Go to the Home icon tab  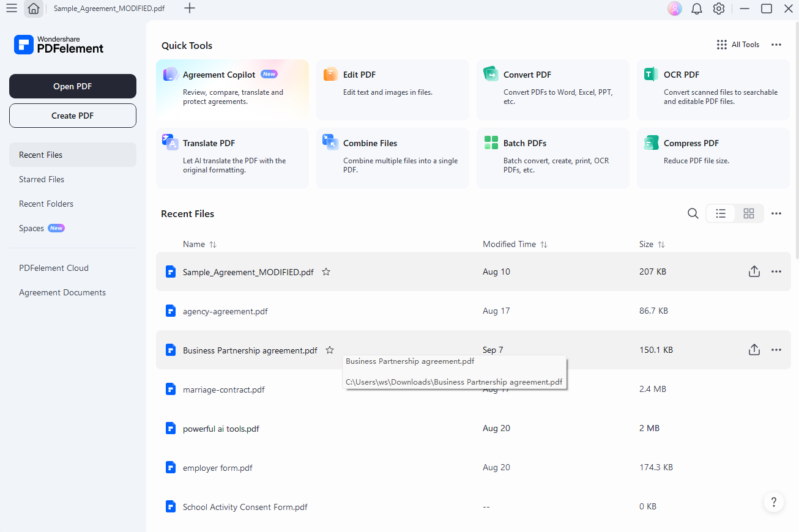34,9
